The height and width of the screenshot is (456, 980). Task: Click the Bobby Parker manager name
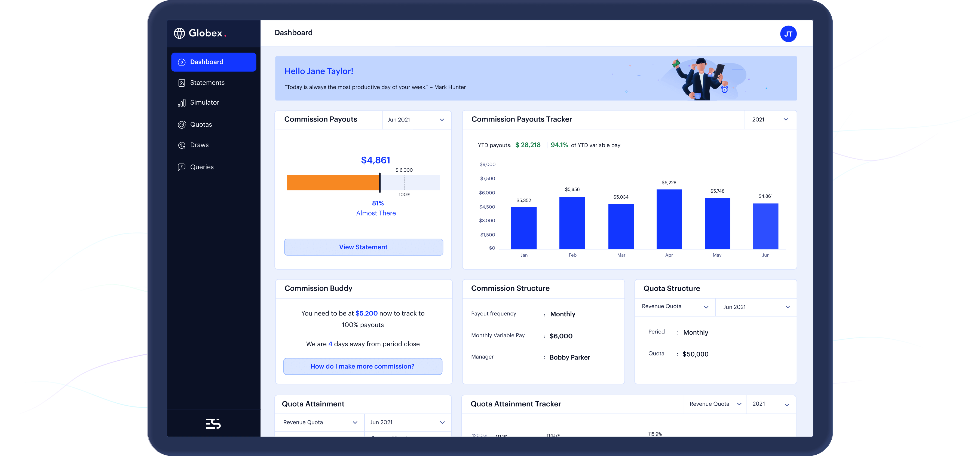[569, 357]
